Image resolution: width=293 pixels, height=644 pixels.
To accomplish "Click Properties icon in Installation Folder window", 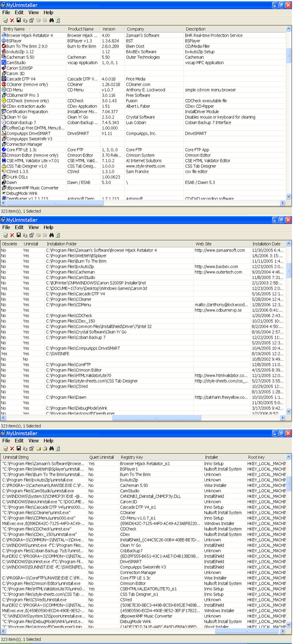I will pos(31,235).
